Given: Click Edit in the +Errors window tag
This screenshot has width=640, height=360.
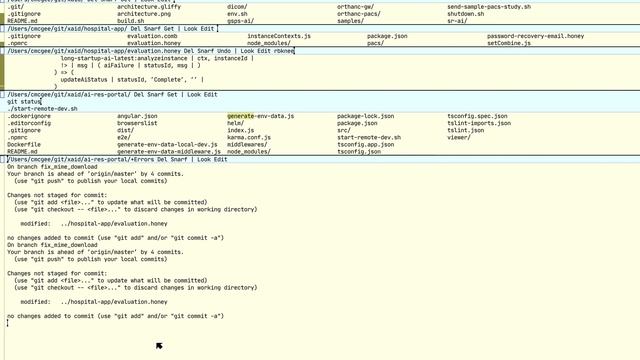Looking at the screenshot, I should tap(220, 159).
